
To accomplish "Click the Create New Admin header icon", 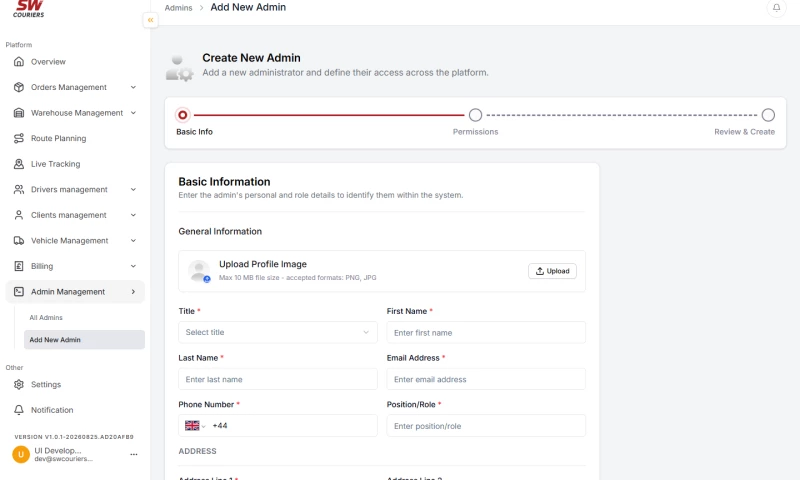I will coord(180,68).
